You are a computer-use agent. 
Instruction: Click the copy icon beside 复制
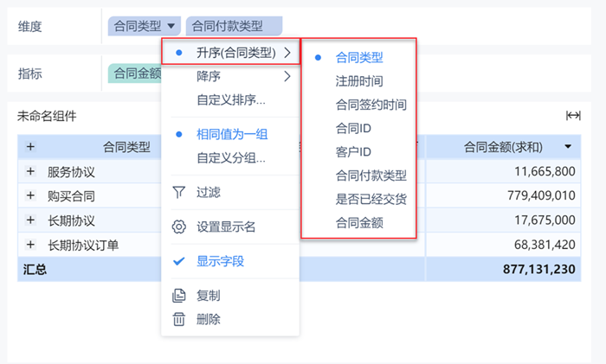tap(179, 296)
